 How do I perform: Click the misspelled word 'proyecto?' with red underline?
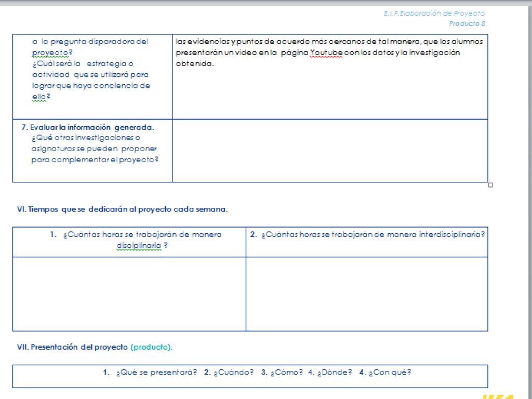click(x=52, y=52)
